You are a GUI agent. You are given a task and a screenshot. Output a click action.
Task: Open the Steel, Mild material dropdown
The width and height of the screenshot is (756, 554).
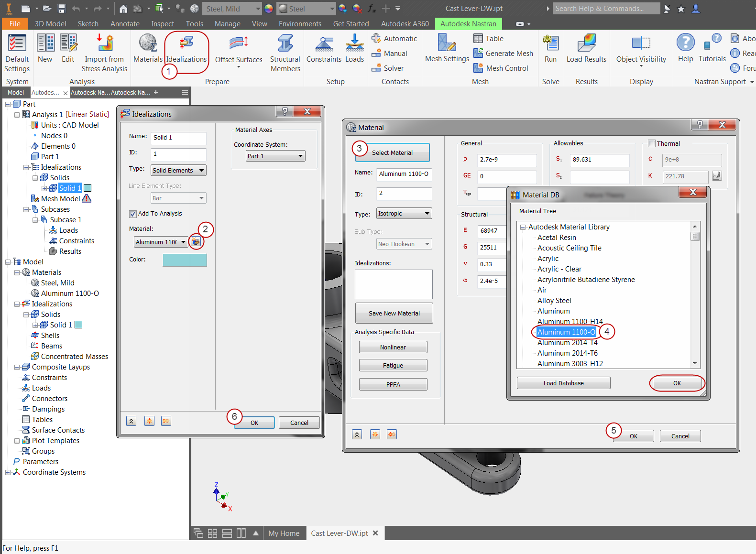tap(232, 9)
